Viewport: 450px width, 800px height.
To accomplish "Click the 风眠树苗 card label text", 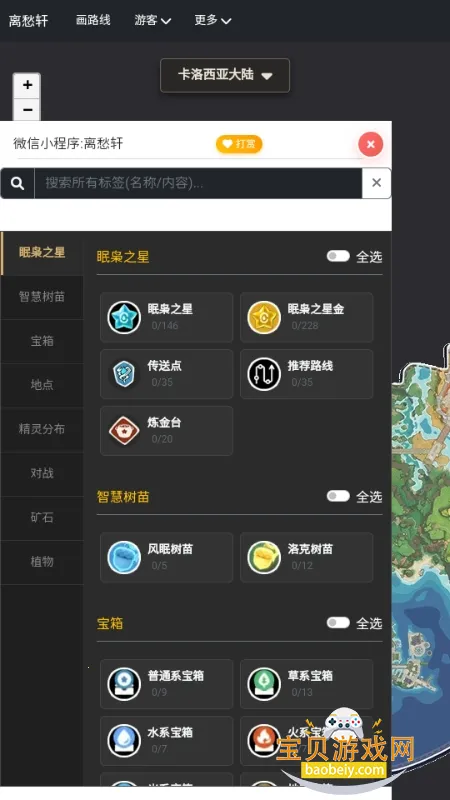I will (x=170, y=549).
